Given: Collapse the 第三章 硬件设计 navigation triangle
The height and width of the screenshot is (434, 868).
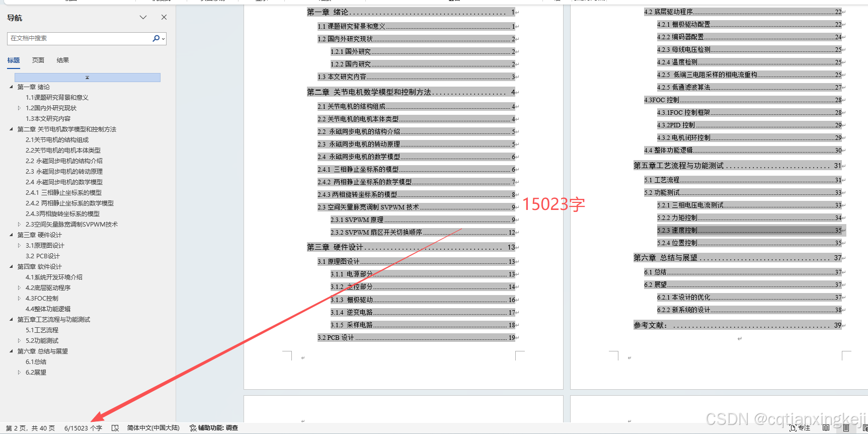Looking at the screenshot, I should [x=11, y=235].
